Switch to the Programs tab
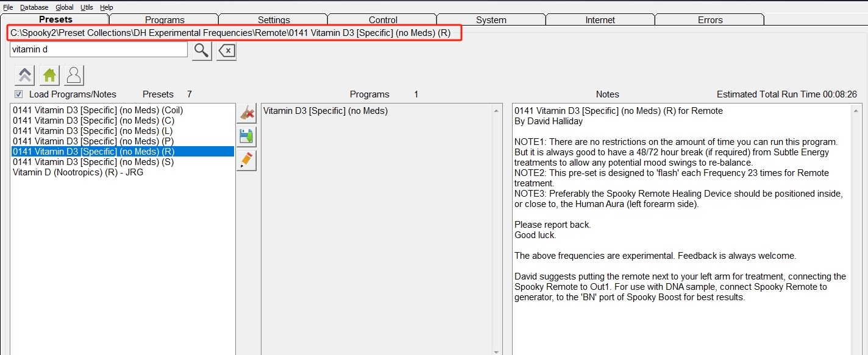The image size is (868, 355). point(165,20)
